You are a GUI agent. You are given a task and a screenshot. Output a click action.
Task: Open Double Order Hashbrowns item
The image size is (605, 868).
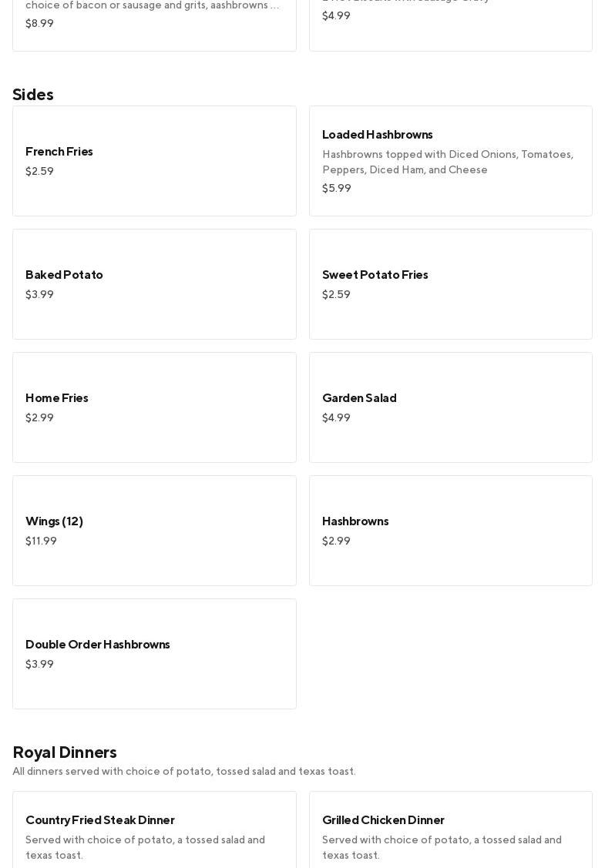(154, 653)
